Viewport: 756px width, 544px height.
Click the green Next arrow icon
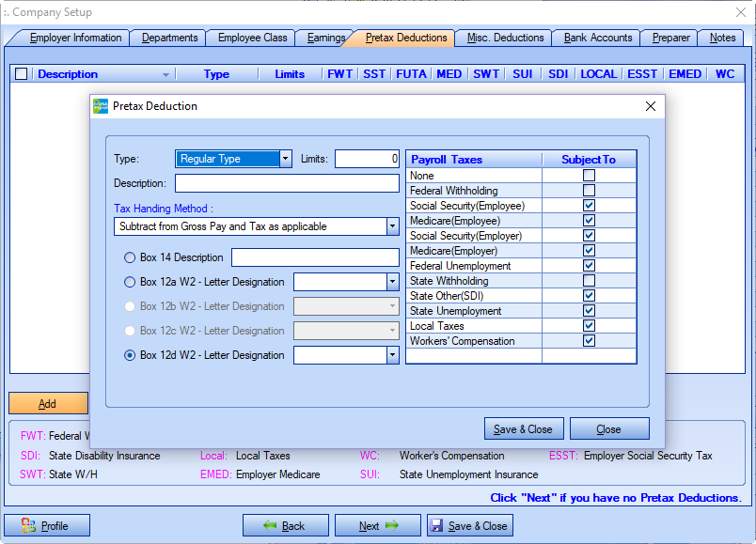tap(391, 525)
